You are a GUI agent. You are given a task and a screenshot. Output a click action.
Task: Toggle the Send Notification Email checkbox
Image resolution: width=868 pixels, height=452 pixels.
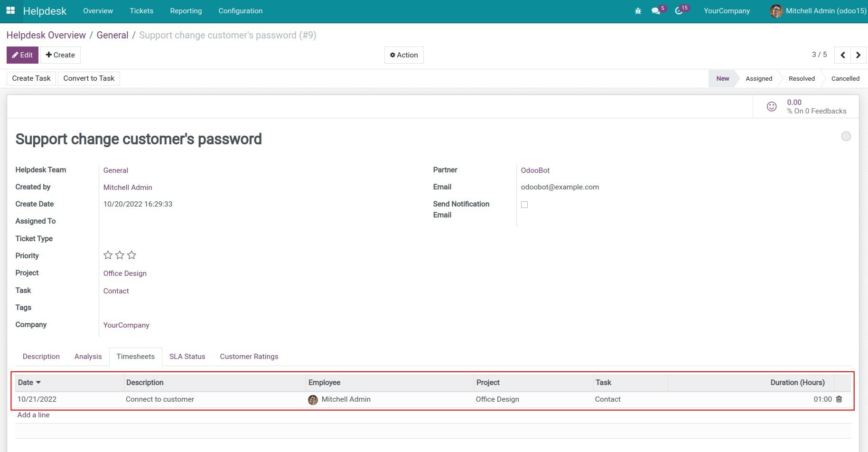tap(524, 205)
